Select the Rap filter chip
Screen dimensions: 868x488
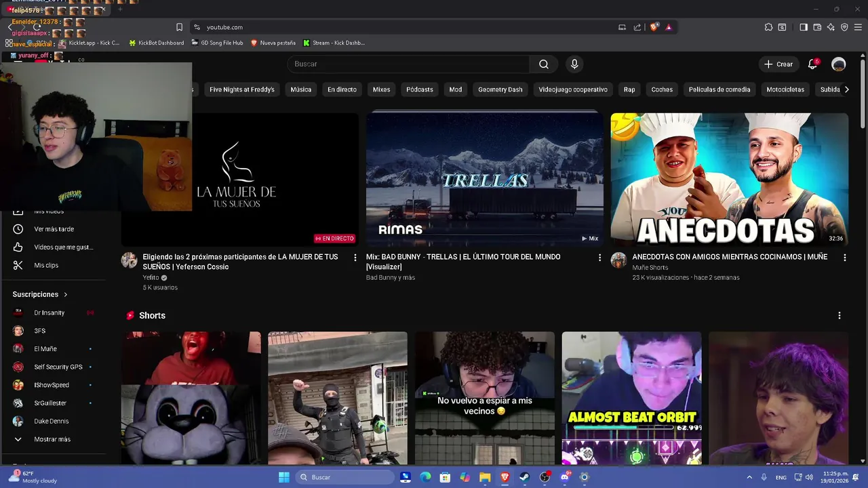(x=629, y=89)
